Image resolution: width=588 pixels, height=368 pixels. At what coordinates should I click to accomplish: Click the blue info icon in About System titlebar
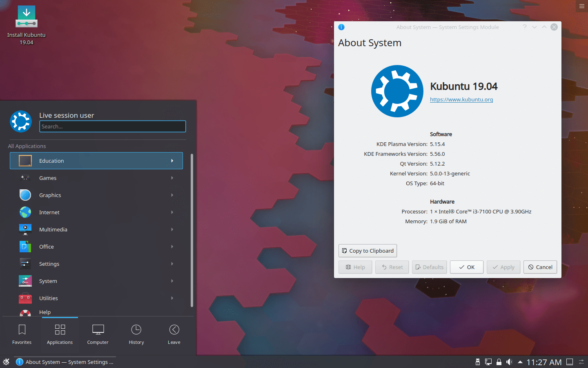click(x=341, y=27)
